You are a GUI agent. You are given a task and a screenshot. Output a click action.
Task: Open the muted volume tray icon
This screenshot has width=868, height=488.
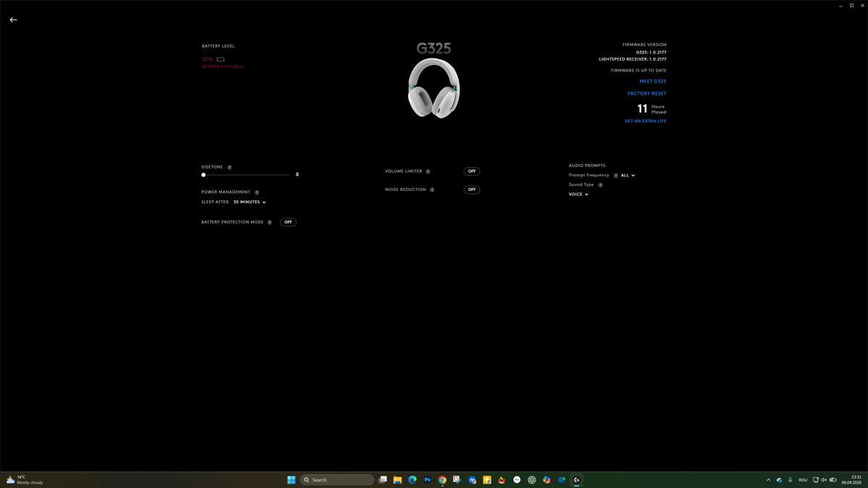(x=824, y=480)
